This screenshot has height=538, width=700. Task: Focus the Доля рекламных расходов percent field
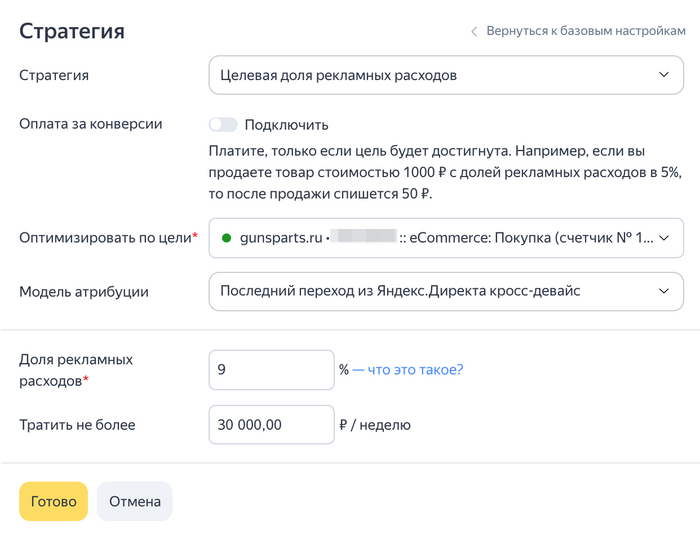[x=270, y=370]
